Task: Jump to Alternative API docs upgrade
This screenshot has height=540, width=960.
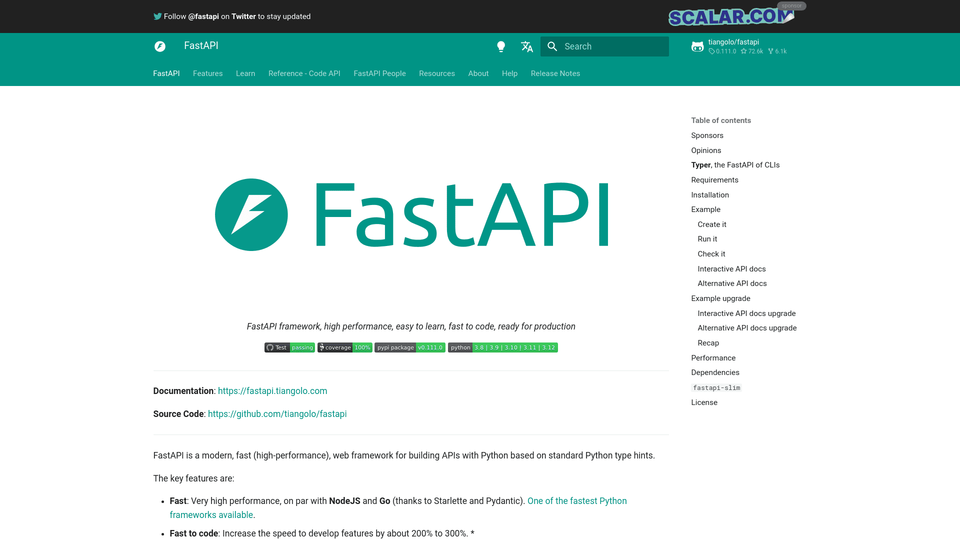Action: (x=747, y=328)
